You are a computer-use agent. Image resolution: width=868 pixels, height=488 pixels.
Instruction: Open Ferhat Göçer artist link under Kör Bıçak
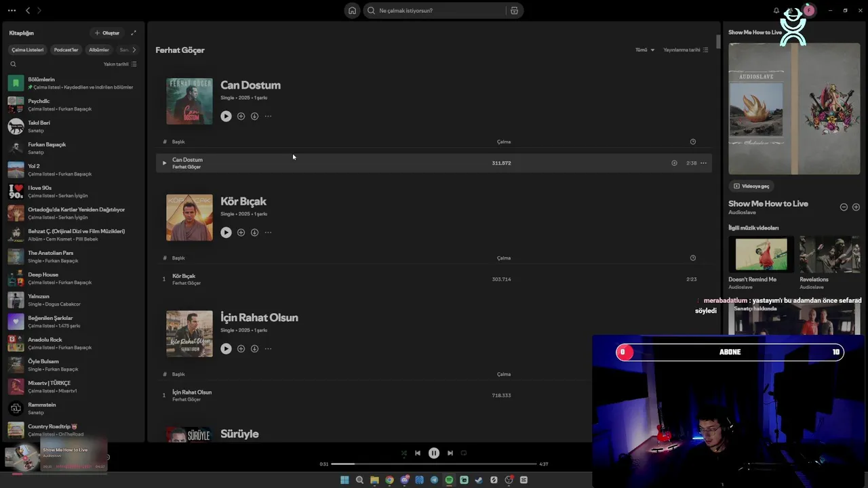pos(186,283)
